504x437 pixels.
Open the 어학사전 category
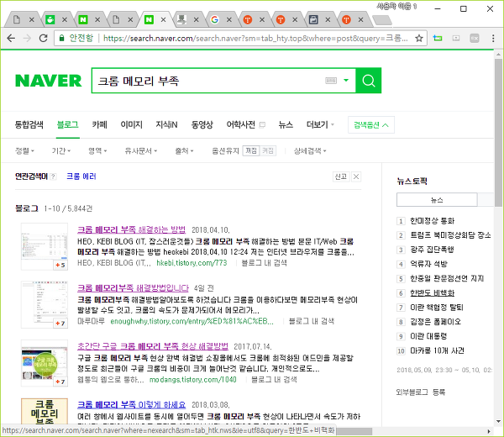(241, 124)
